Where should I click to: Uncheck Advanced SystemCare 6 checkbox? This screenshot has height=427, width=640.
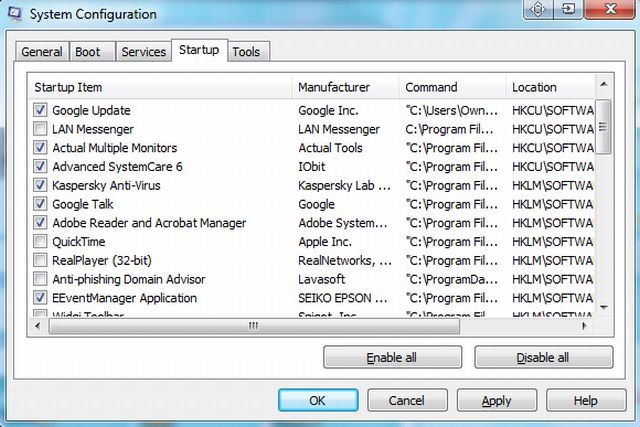[x=40, y=166]
